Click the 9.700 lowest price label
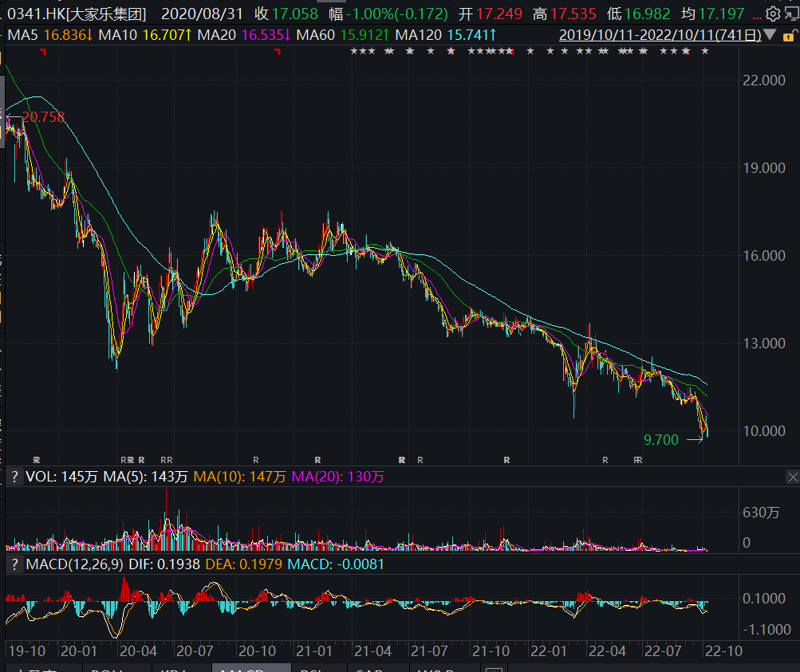Image resolution: width=800 pixels, height=672 pixels. click(x=660, y=439)
